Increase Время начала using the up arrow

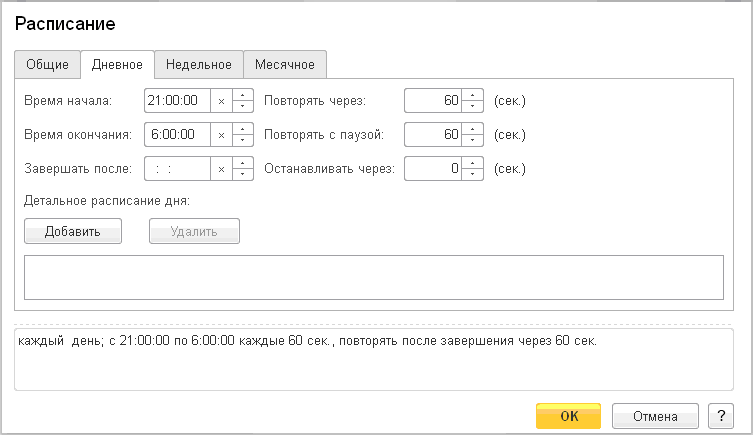(x=243, y=95)
